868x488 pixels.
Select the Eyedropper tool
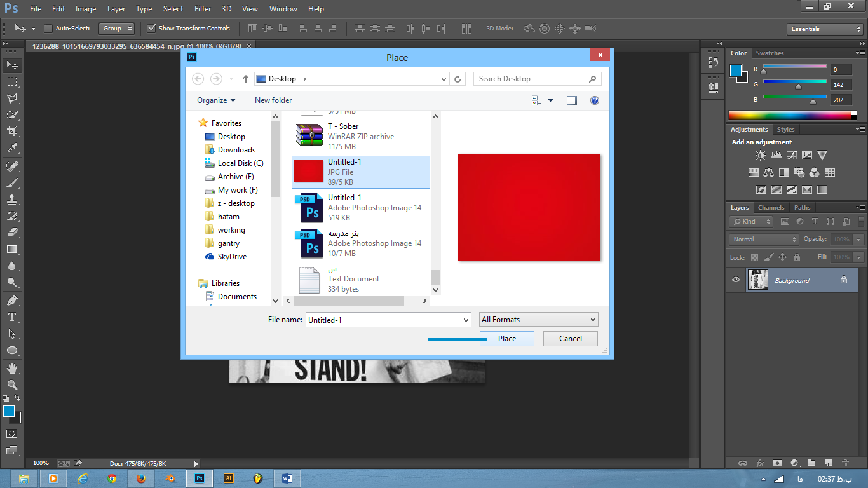click(12, 148)
